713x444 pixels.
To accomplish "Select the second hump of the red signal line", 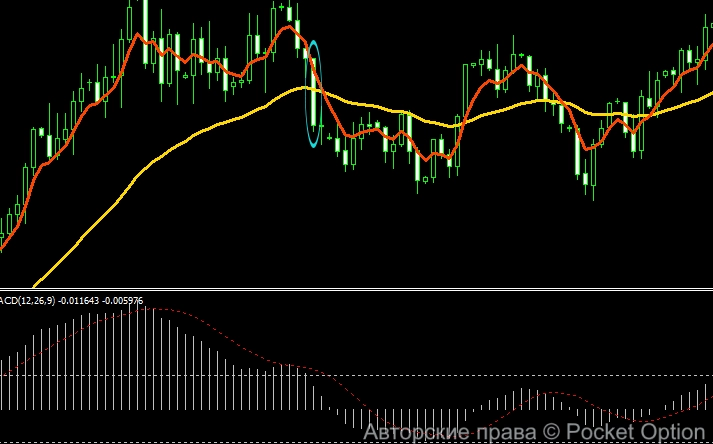I will tap(551, 393).
